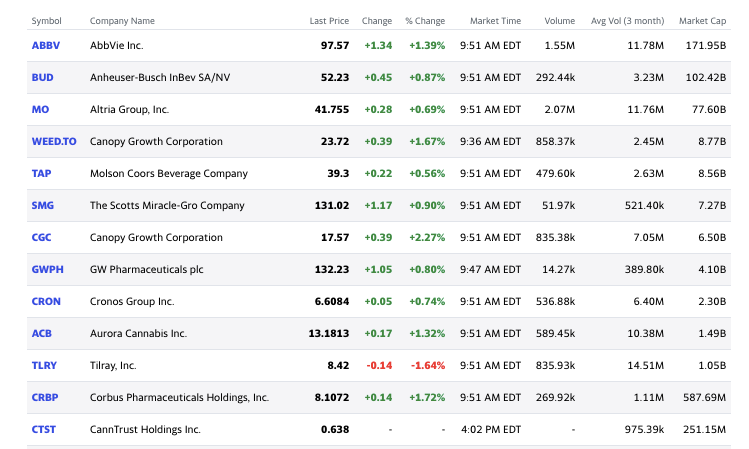The height and width of the screenshot is (449, 749).
Task: Open the CRBP ticker symbol
Action: [45, 397]
